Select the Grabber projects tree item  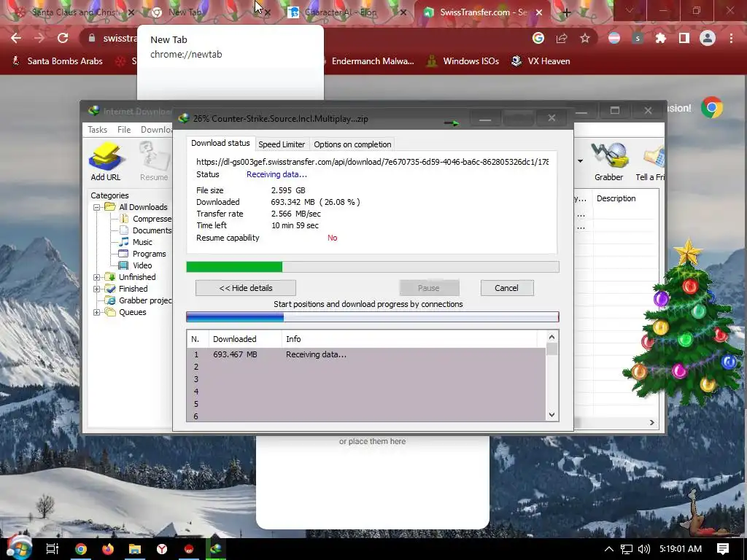145,300
